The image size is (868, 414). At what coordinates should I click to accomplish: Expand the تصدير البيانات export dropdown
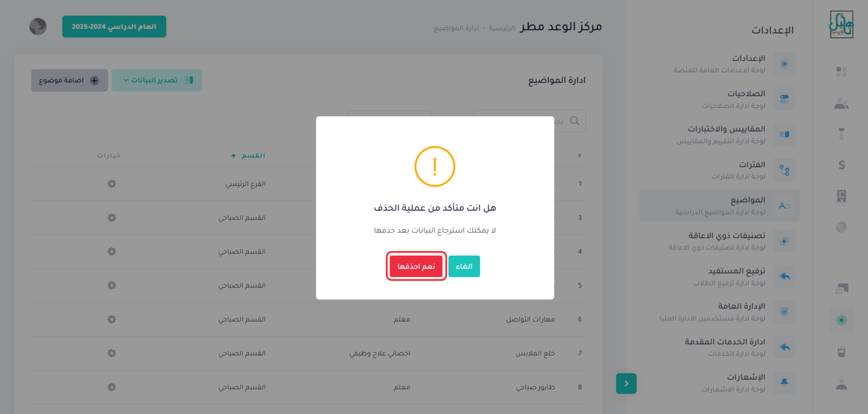157,80
